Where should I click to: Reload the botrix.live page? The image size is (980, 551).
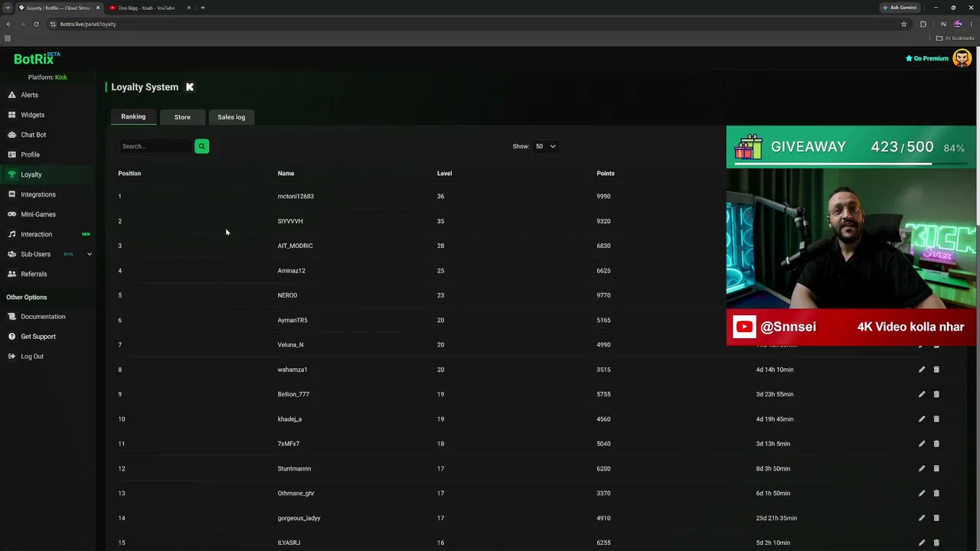pyautogui.click(x=36, y=24)
